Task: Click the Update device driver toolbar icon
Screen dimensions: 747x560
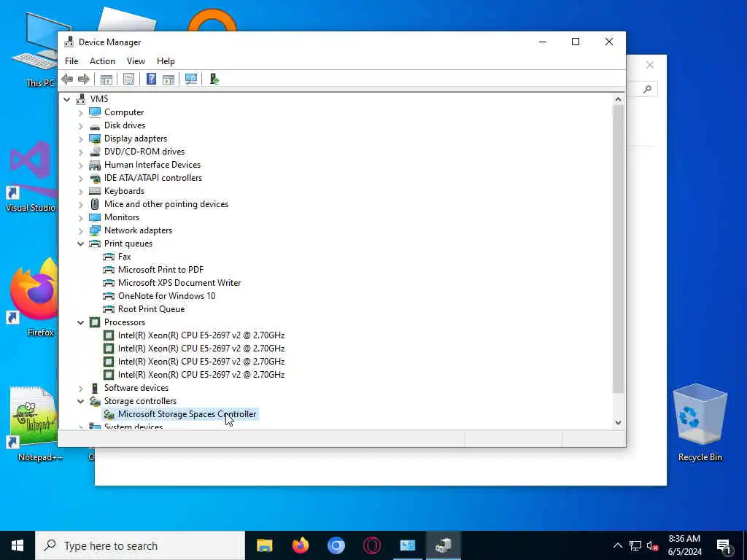Action: (x=214, y=79)
